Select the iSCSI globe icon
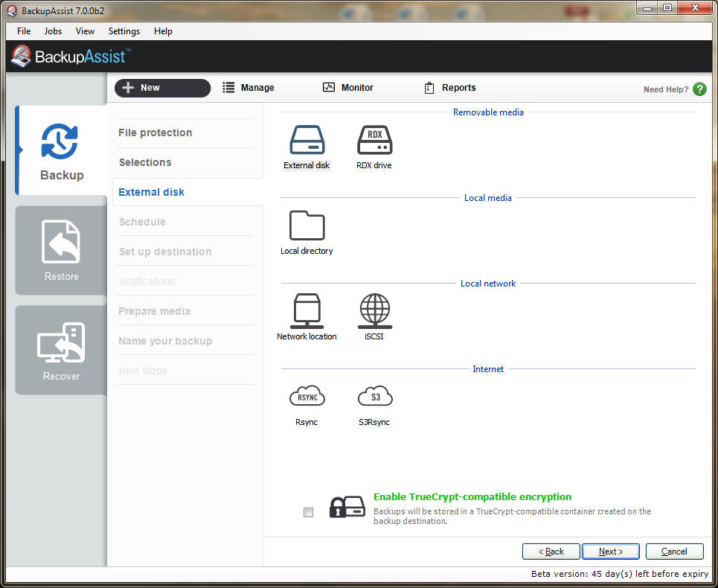This screenshot has height=588, width=718. 374,312
